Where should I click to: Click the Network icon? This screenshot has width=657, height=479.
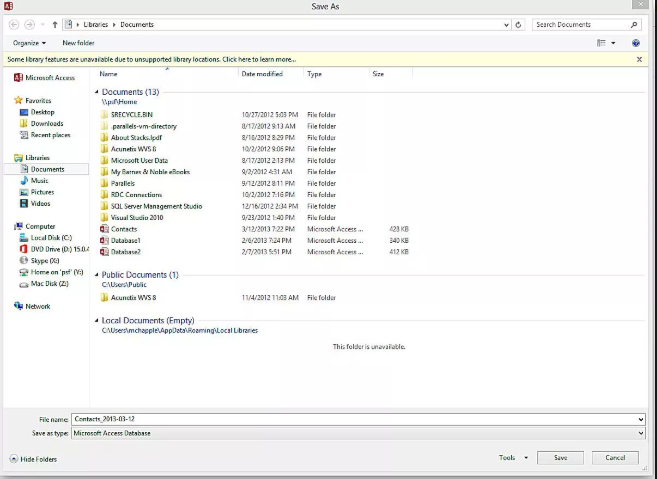[x=18, y=306]
